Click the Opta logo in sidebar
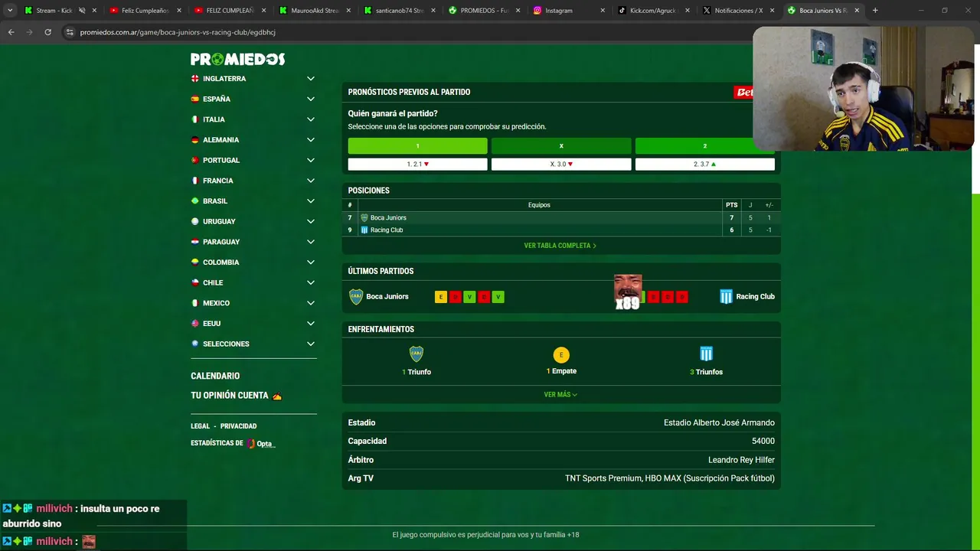 pyautogui.click(x=261, y=444)
